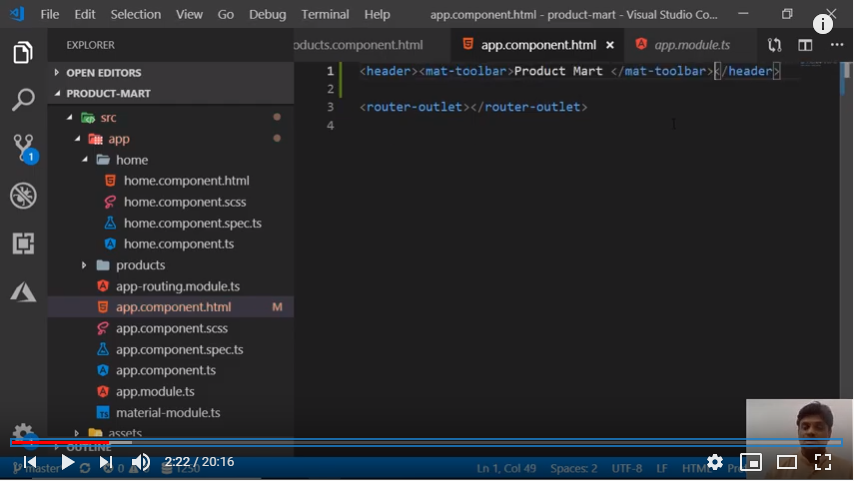Open the Search view icon
Viewport: 854px width, 481px height.
pos(23,100)
